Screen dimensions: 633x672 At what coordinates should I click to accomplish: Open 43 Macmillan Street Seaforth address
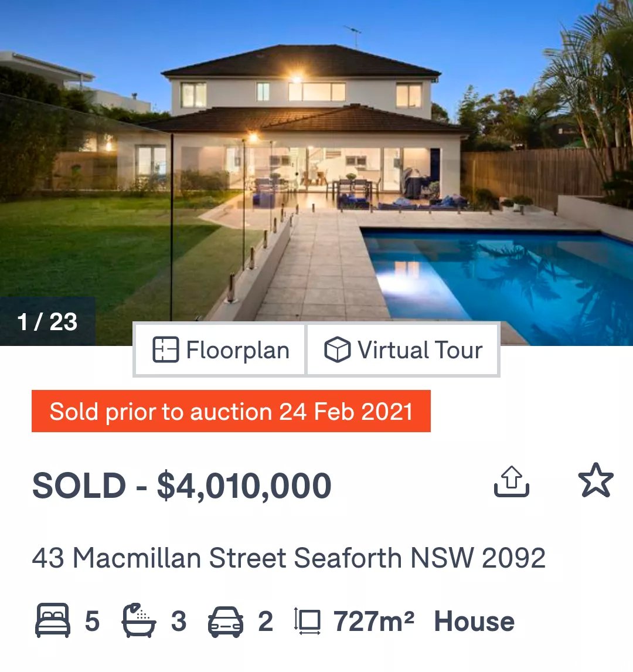tap(289, 558)
